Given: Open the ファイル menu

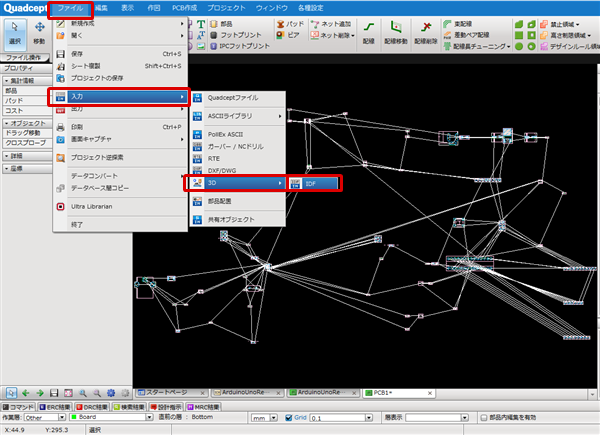Looking at the screenshot, I should (70, 8).
